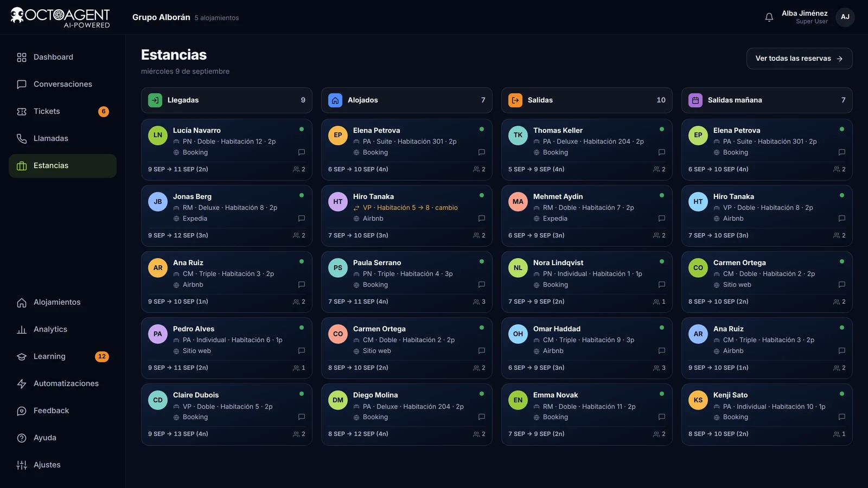The width and height of the screenshot is (868, 488).
Task: Open Ajustes settings
Action: 62,465
